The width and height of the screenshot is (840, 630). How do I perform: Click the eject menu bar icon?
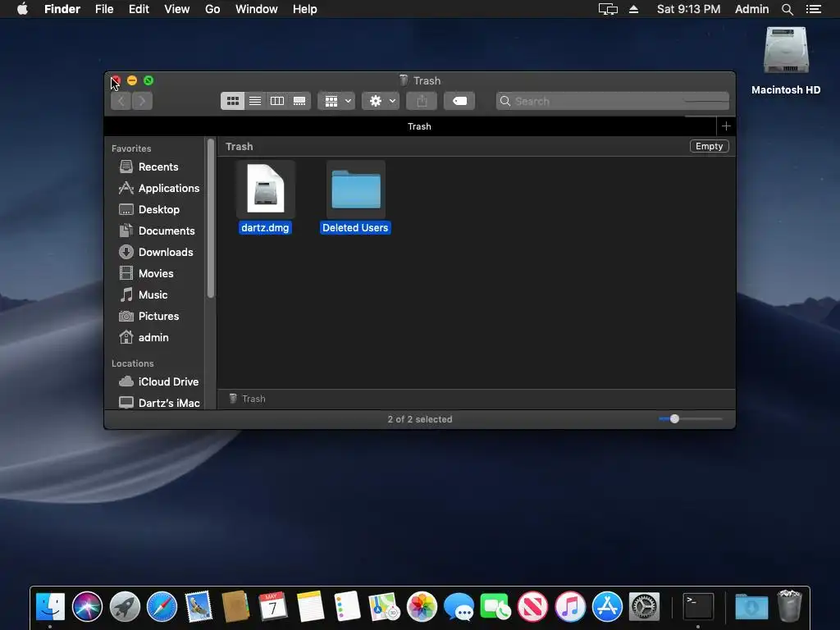tap(634, 9)
